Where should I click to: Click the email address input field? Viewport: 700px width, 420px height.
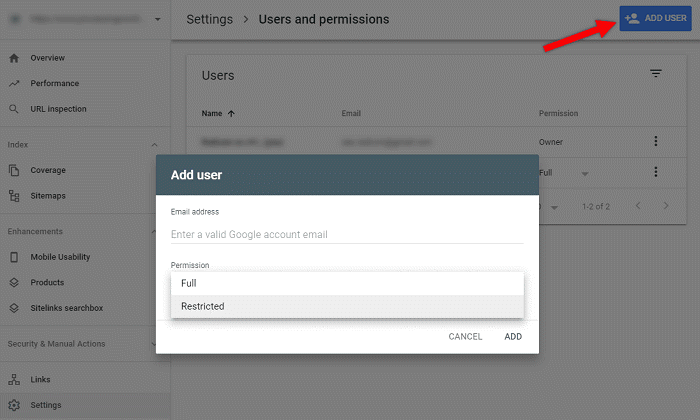tap(347, 234)
